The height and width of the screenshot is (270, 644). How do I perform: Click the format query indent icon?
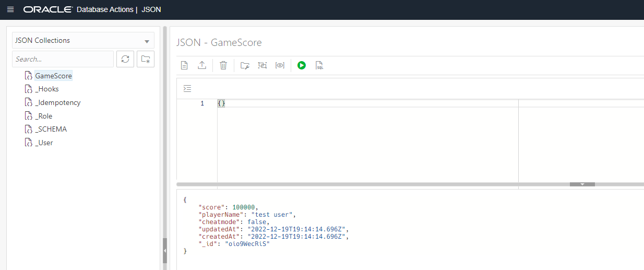188,88
